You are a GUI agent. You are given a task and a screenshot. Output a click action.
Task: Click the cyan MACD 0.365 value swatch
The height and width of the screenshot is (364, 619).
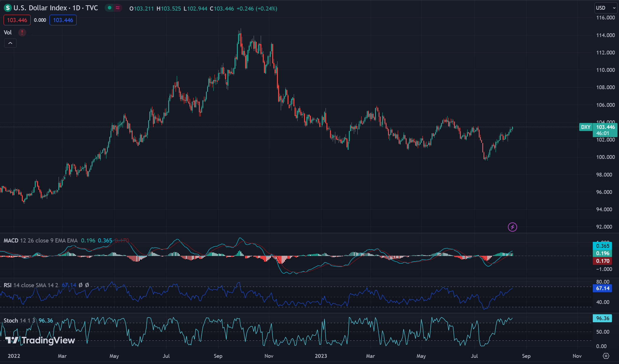pyautogui.click(x=602, y=246)
